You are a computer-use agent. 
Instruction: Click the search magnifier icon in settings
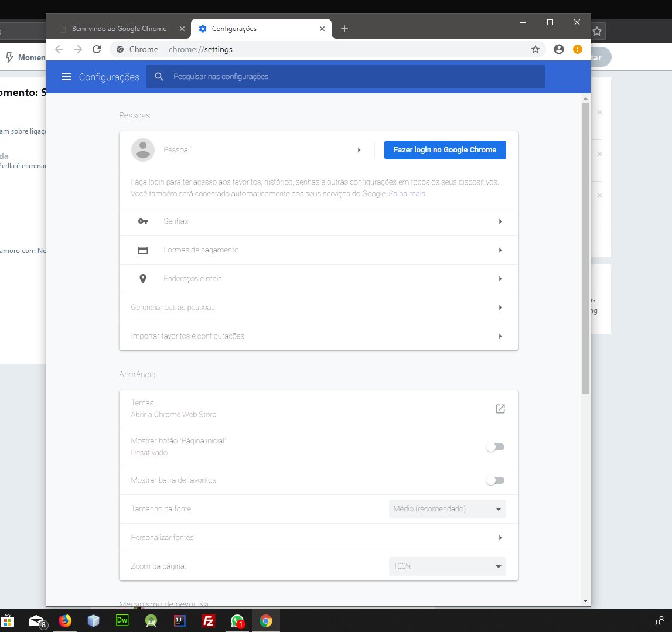pyautogui.click(x=159, y=77)
